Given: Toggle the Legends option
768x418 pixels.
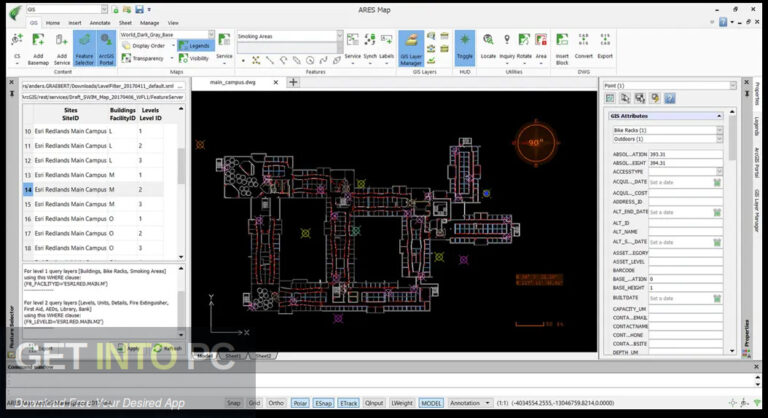Looking at the screenshot, I should (194, 46).
